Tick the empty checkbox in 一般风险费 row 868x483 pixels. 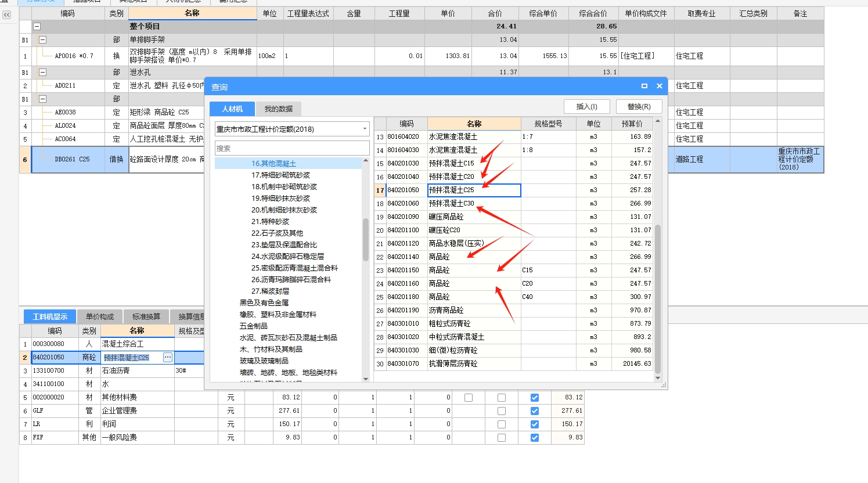502,438
